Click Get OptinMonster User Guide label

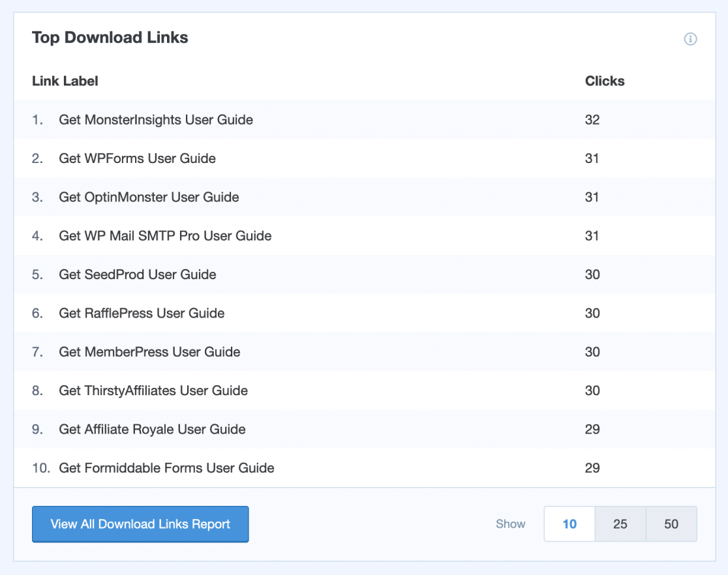149,197
